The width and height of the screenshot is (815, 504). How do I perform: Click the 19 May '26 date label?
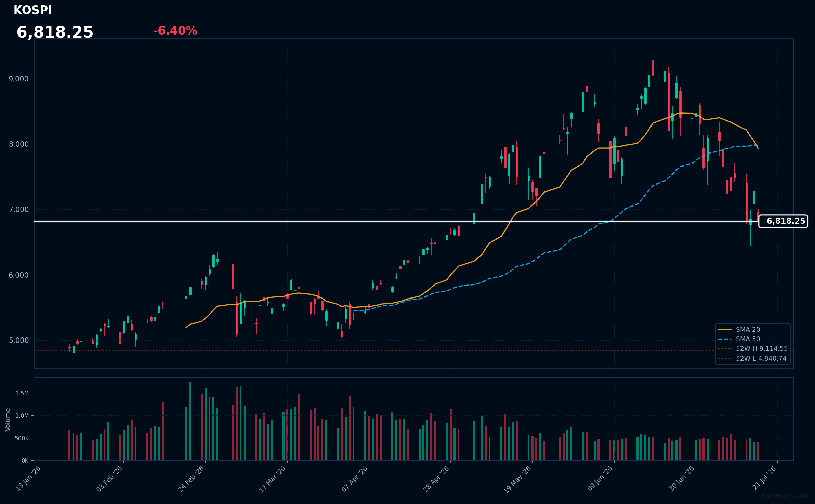[x=517, y=479]
